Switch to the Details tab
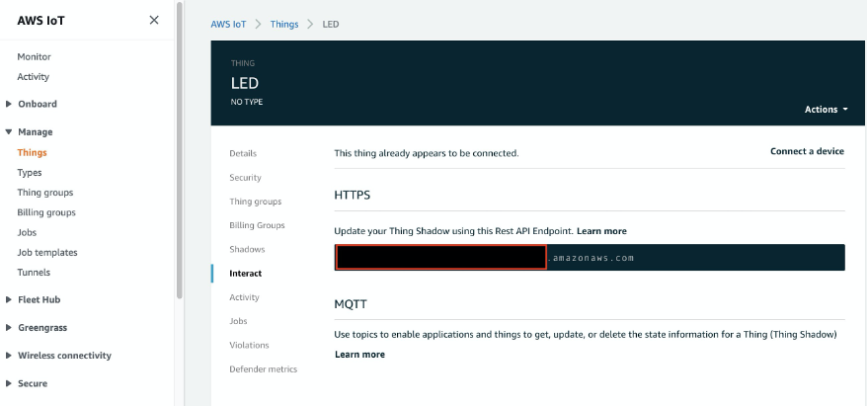The image size is (868, 407). [x=243, y=153]
